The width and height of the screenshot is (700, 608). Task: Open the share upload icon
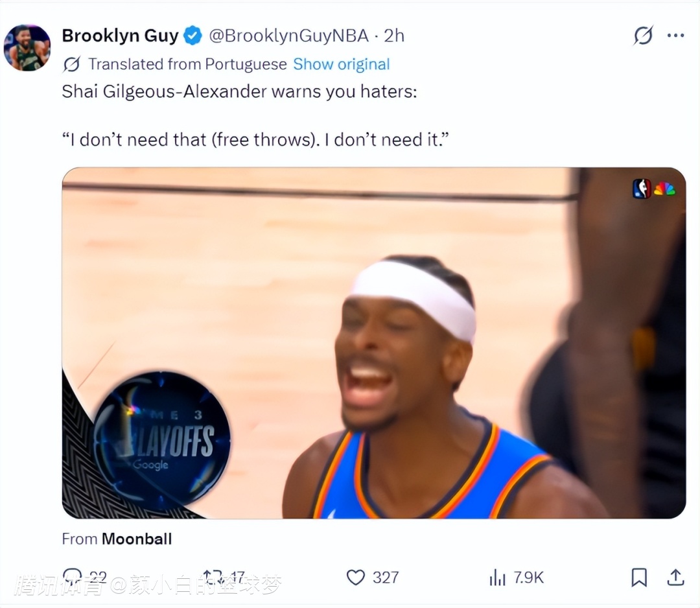pyautogui.click(x=675, y=577)
